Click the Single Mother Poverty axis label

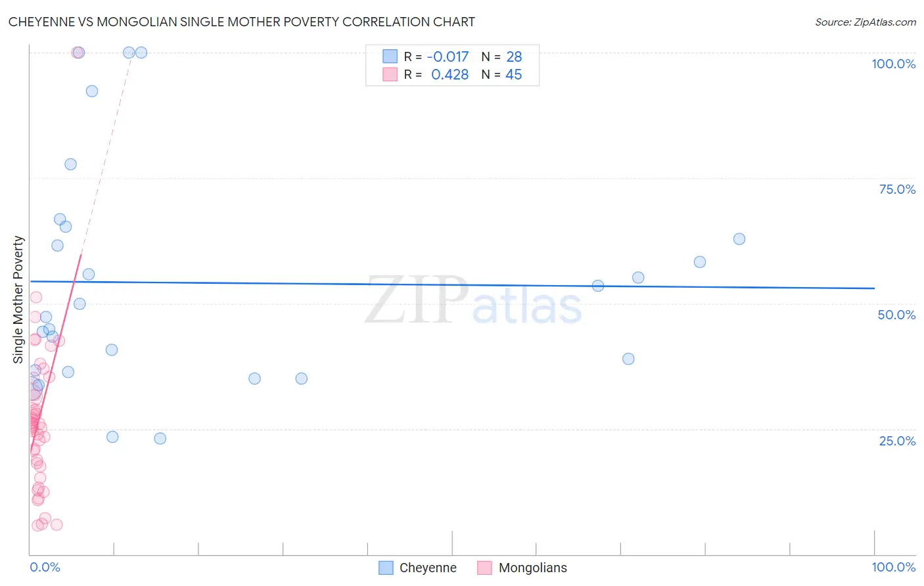point(18,300)
